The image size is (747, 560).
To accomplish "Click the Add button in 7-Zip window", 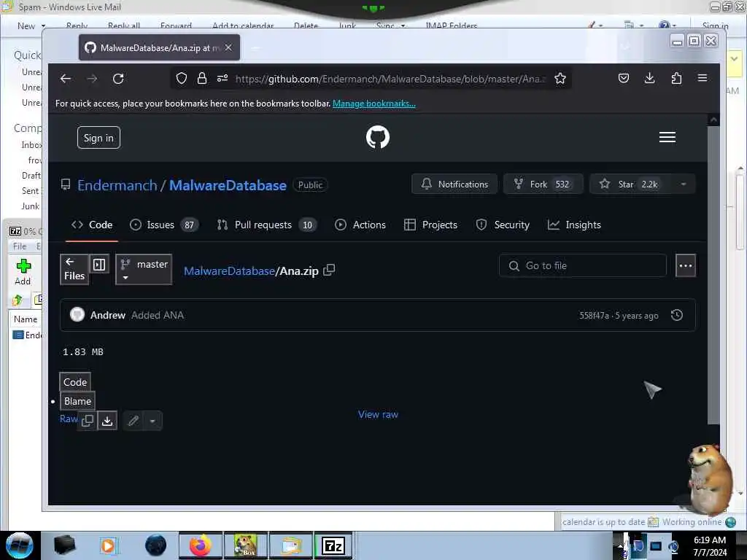I will [23, 272].
